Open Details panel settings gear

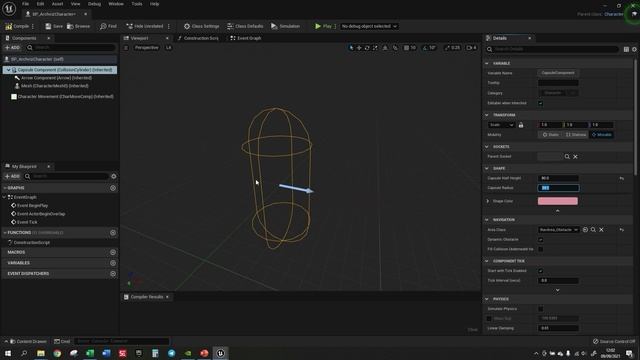coord(634,49)
